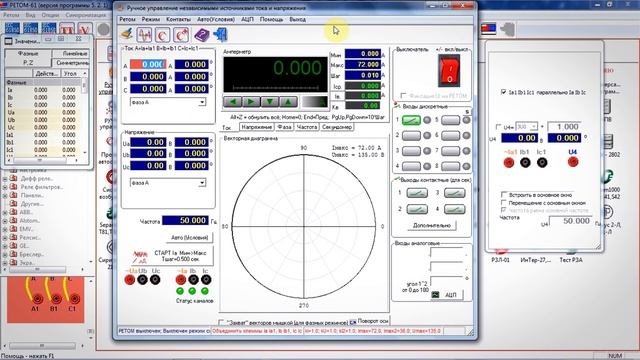Click the down arrow ammeter button
Screen dimensions: 640x360
click(269, 101)
